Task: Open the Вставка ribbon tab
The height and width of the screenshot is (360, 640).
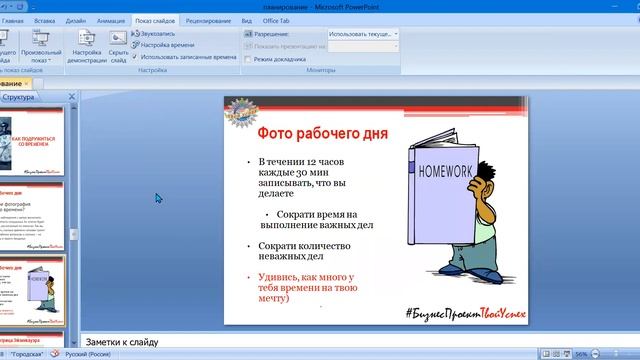Action: click(44, 21)
